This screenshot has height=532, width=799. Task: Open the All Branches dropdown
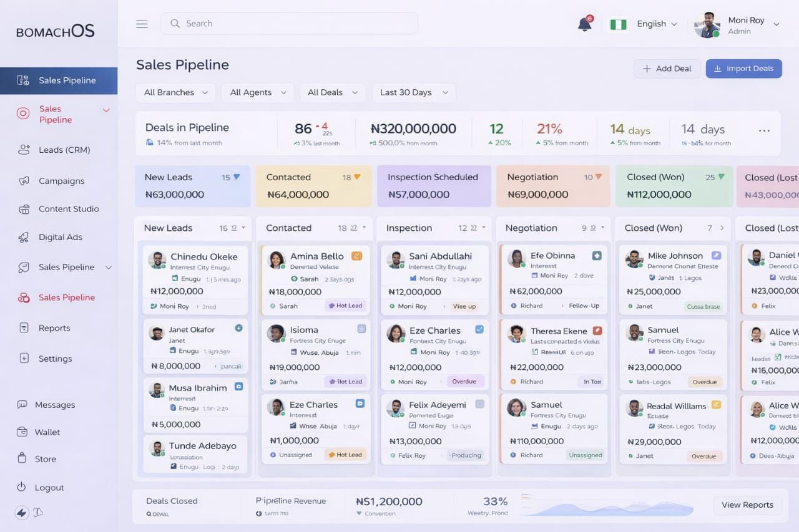click(x=175, y=92)
